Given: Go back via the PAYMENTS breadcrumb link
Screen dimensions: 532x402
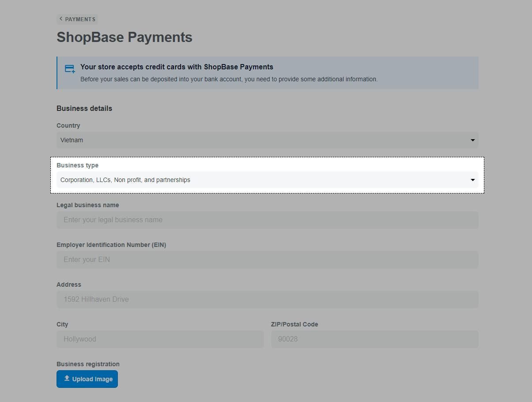Looking at the screenshot, I should click(80, 19).
